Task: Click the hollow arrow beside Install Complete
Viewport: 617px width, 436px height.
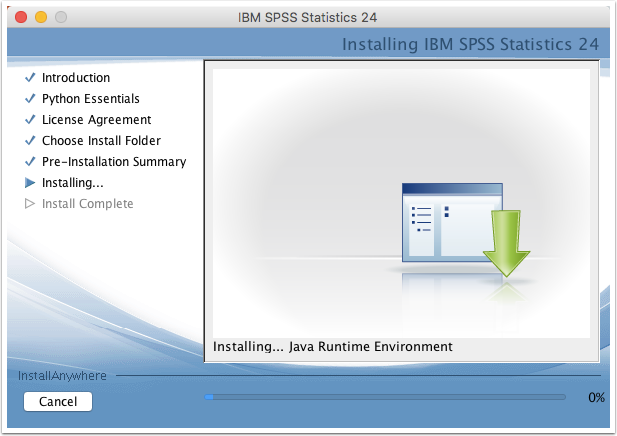Action: coord(30,203)
